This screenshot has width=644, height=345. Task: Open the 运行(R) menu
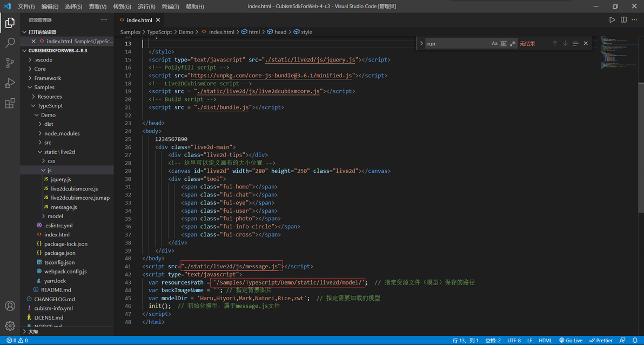click(146, 6)
